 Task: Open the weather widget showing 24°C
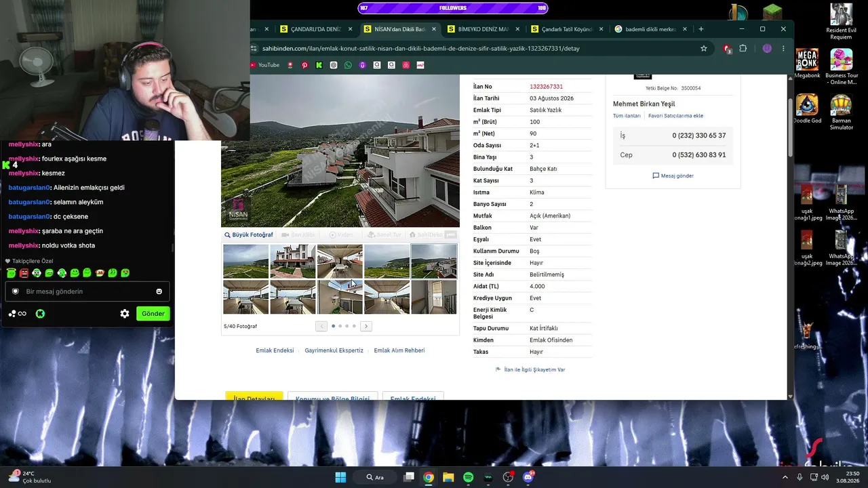pos(29,477)
